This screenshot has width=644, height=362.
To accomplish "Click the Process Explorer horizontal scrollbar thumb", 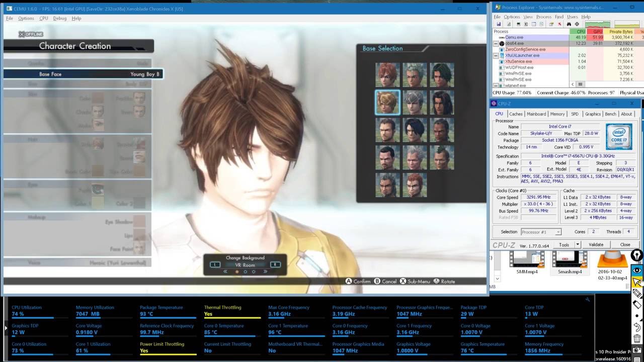I will [580, 84].
